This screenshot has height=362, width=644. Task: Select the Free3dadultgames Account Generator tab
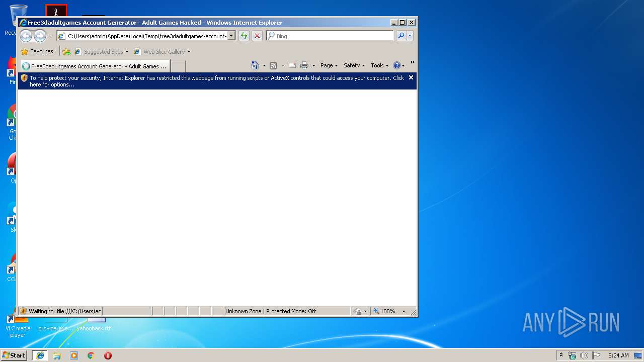click(x=95, y=66)
